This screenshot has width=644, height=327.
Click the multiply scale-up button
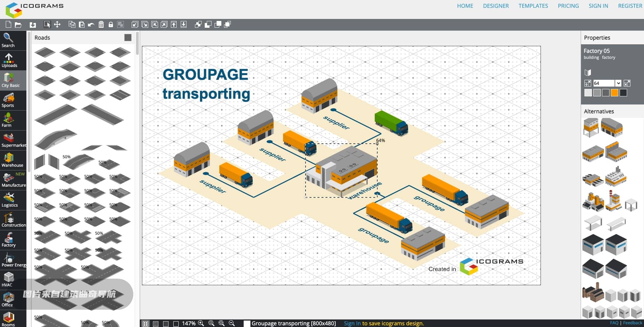627,83
